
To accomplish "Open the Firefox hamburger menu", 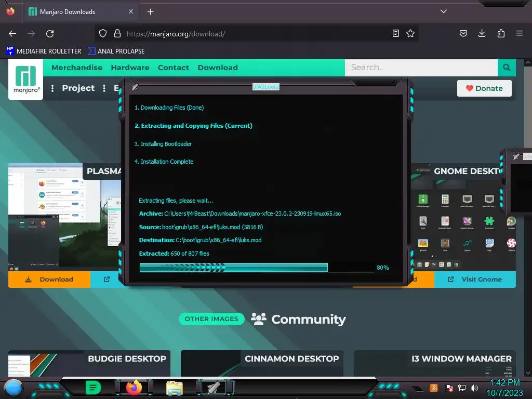I will [x=519, y=33].
